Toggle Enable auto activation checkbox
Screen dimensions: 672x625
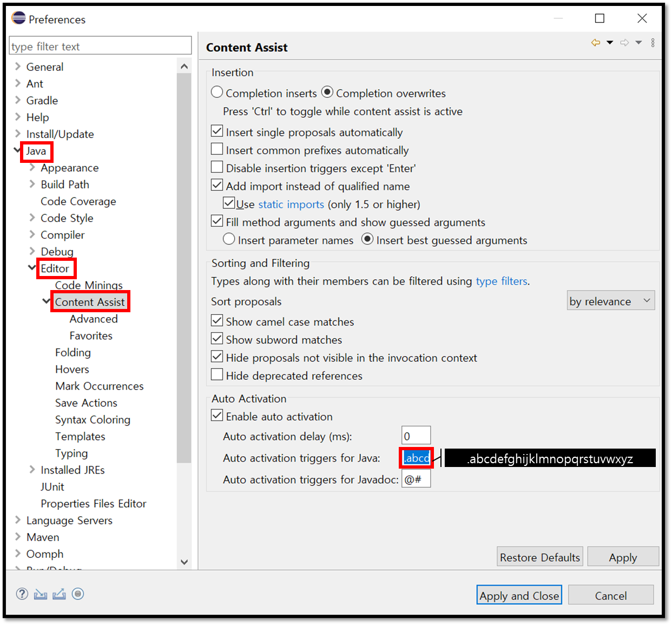[x=217, y=416]
